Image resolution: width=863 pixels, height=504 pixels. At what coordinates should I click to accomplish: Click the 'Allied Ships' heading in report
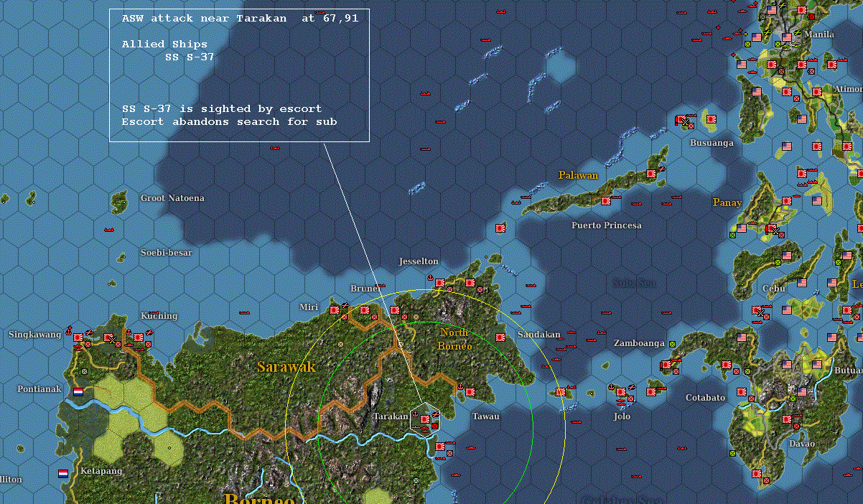tap(164, 44)
